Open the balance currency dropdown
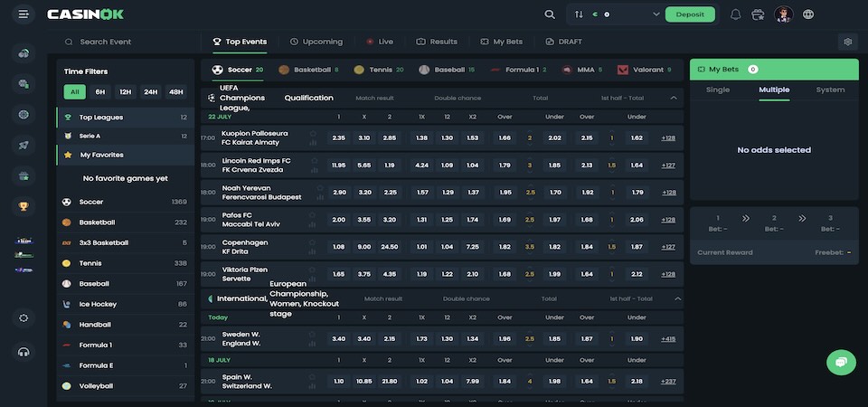Image resolution: width=868 pixels, height=407 pixels. 656,14
